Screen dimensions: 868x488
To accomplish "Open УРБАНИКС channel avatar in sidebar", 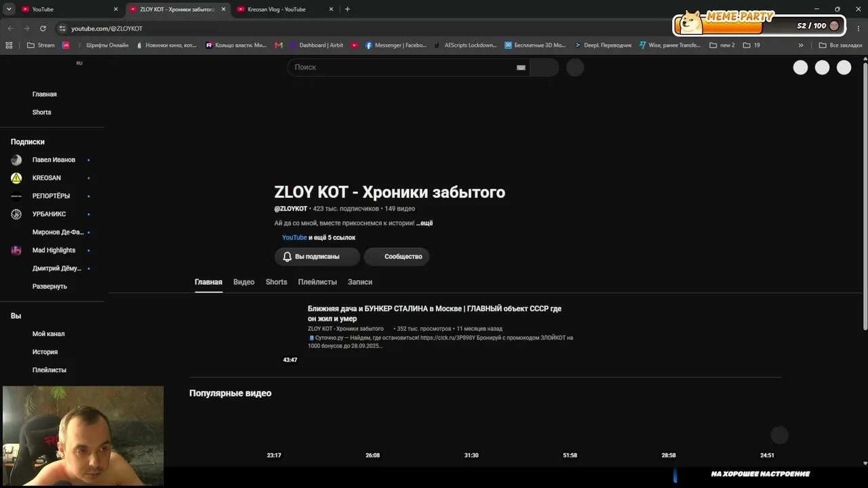I will [16, 214].
